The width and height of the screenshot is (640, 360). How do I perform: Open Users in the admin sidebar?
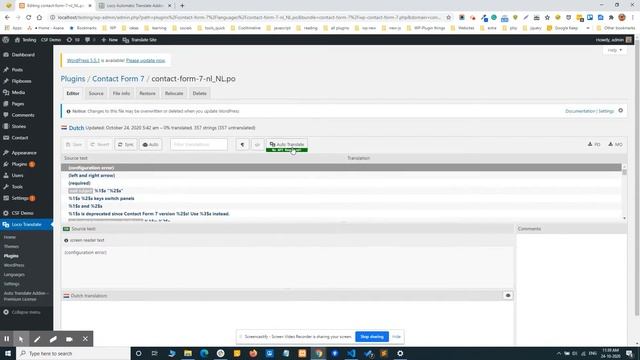[17, 176]
